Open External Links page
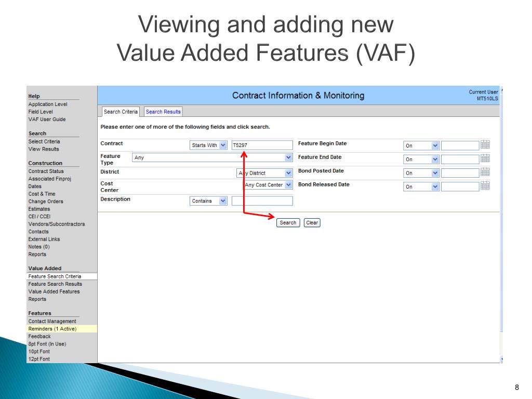Image resolution: width=532 pixels, height=399 pixels. click(44, 239)
